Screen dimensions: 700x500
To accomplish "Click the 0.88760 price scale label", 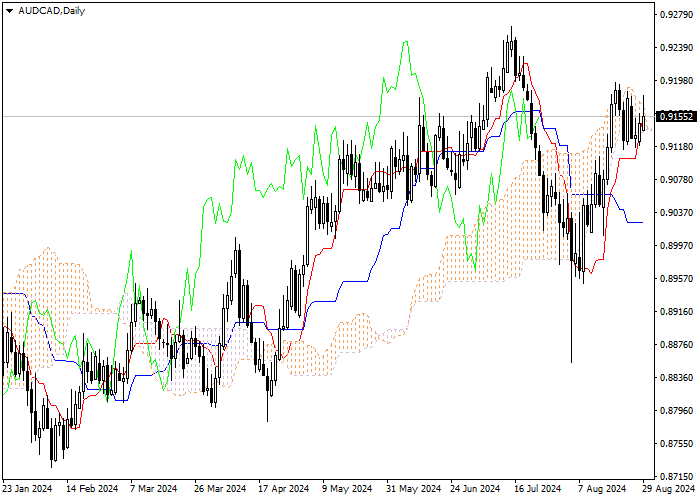I will [677, 344].
